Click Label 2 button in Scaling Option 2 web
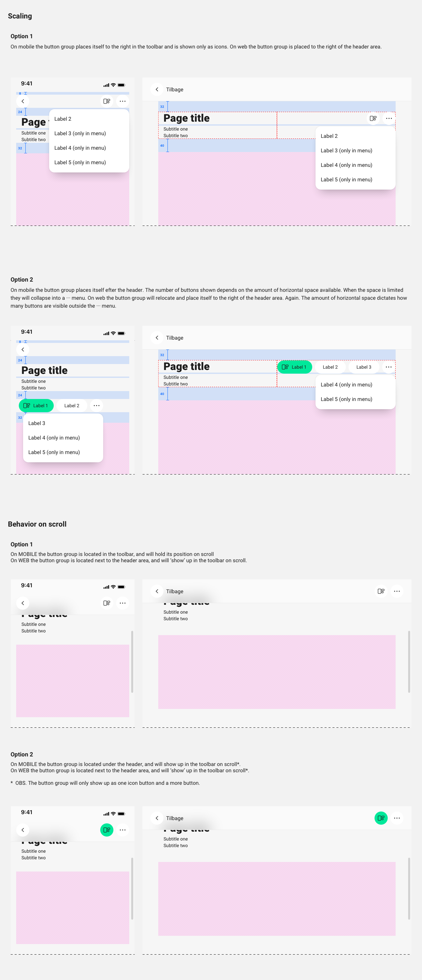Screen dimensions: 422x980 coord(330,367)
